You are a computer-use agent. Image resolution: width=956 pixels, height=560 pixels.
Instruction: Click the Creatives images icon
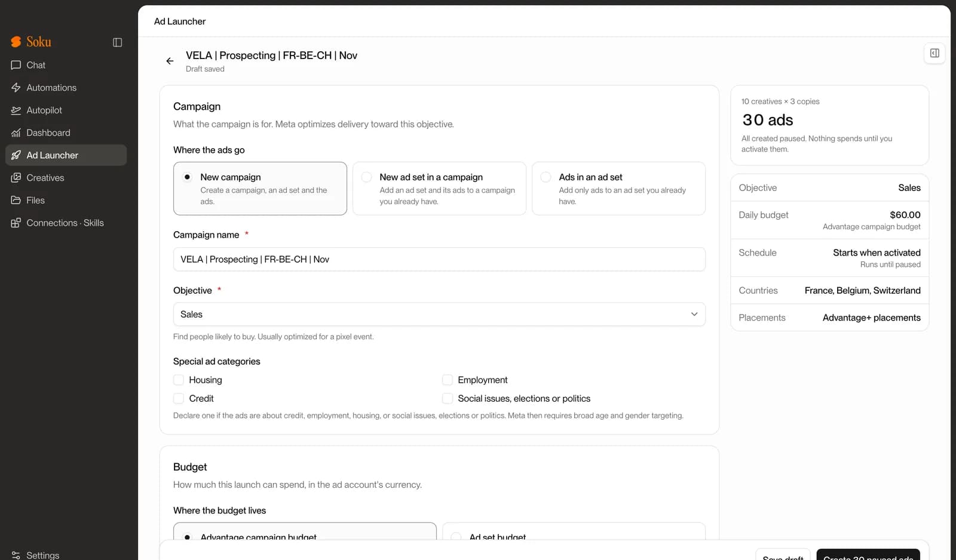click(x=16, y=178)
